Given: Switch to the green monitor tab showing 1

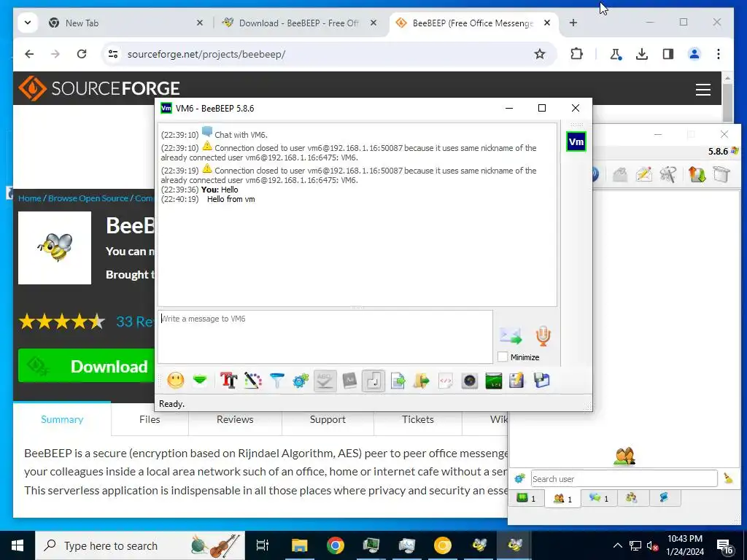Looking at the screenshot, I should tap(526, 498).
